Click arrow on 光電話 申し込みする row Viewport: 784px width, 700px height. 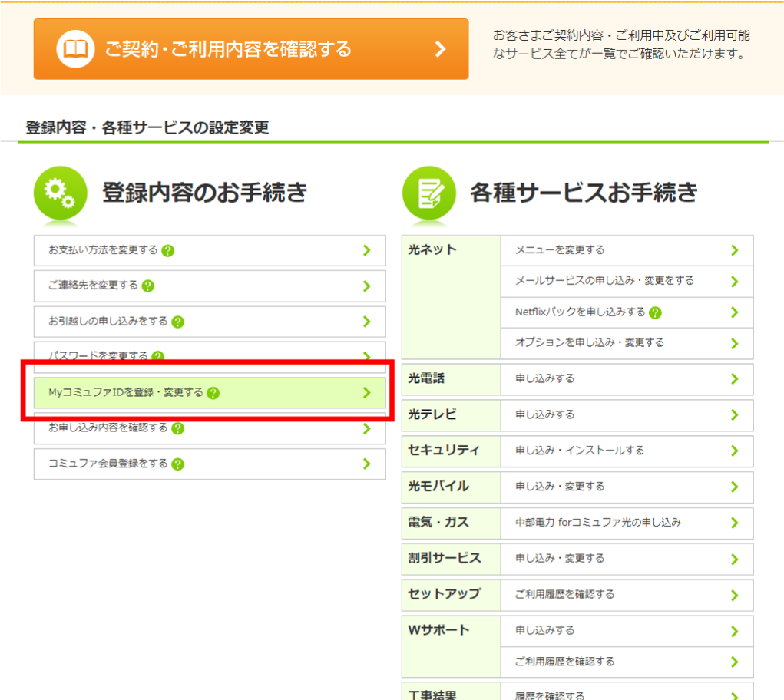[x=734, y=378]
